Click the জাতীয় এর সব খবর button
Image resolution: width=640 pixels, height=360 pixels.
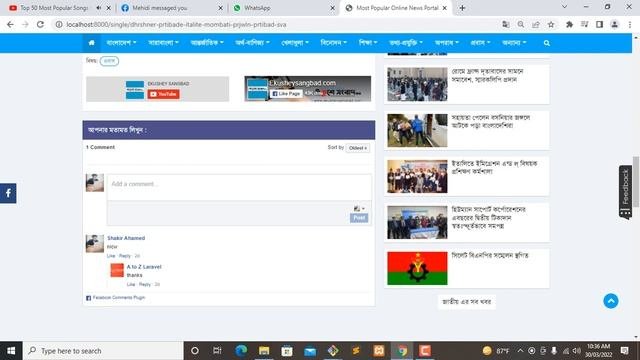[x=467, y=302]
